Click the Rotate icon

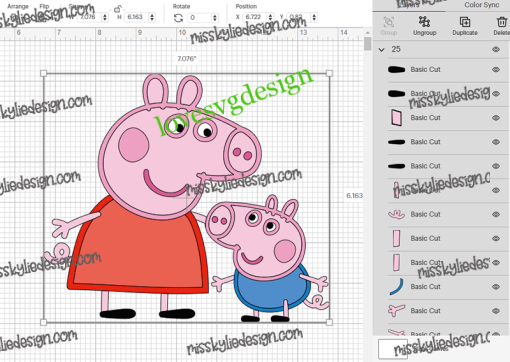178,18
